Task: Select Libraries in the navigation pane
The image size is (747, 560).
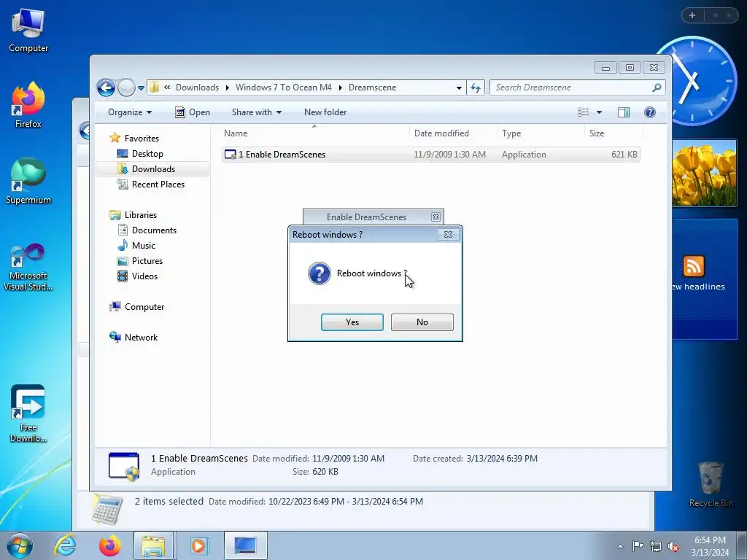Action: tap(141, 215)
